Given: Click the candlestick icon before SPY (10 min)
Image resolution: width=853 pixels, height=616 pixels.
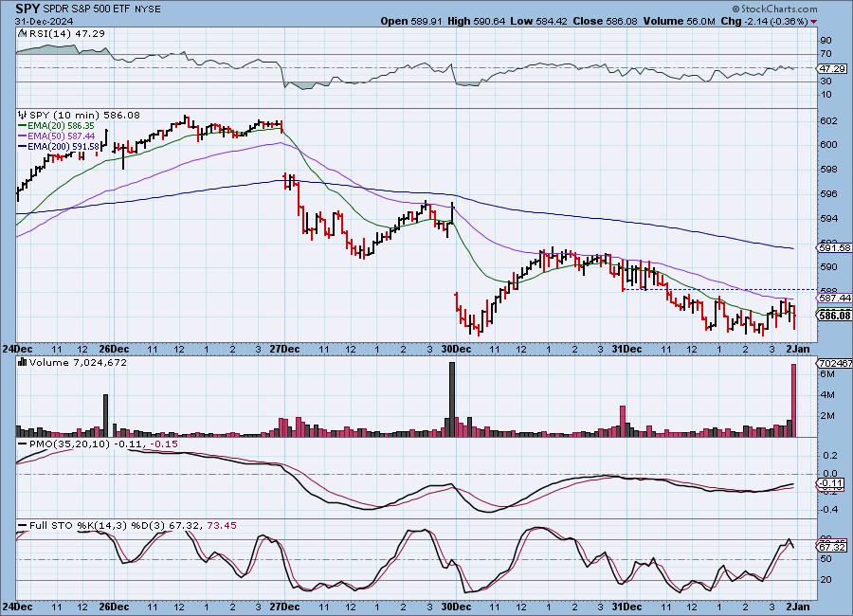Looking at the screenshot, I should click(23, 115).
